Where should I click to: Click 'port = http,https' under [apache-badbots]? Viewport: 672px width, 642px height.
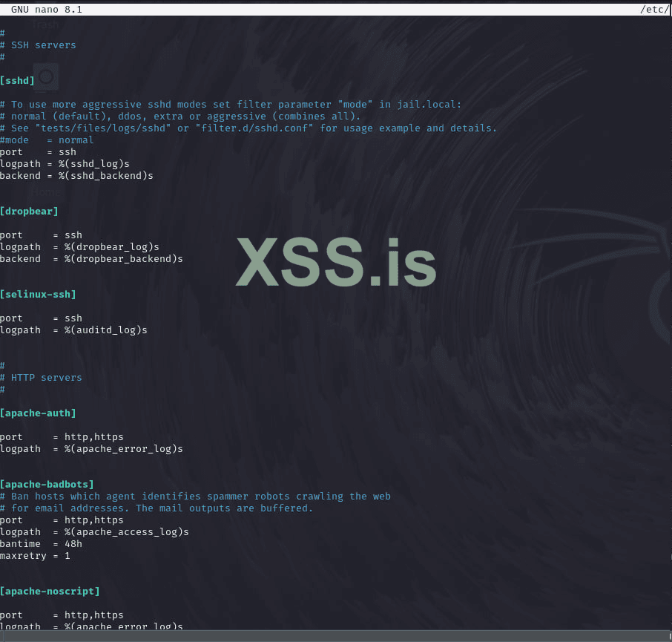click(x=62, y=520)
